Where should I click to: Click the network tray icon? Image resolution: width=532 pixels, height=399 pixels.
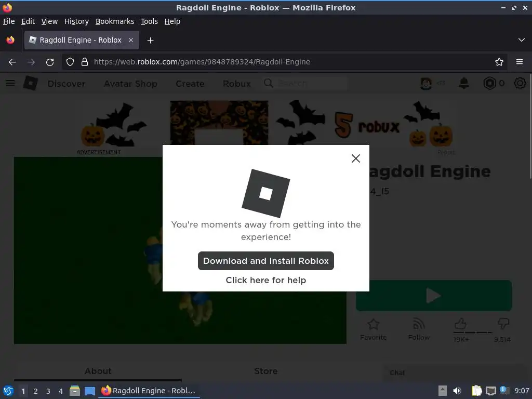click(x=490, y=391)
